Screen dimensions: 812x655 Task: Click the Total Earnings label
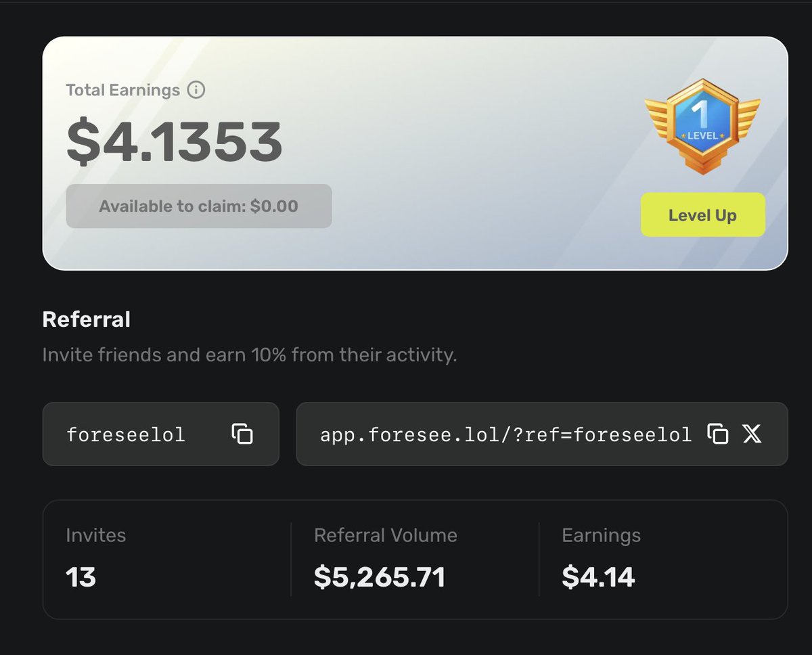[123, 90]
